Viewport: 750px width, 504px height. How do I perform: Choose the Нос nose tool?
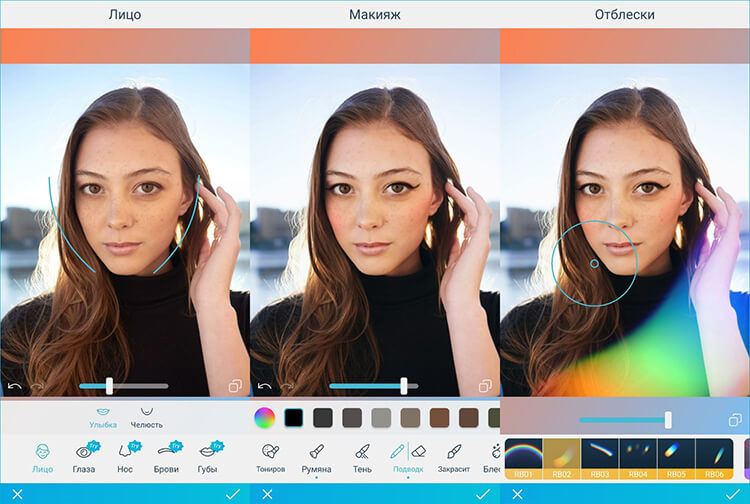click(x=126, y=456)
